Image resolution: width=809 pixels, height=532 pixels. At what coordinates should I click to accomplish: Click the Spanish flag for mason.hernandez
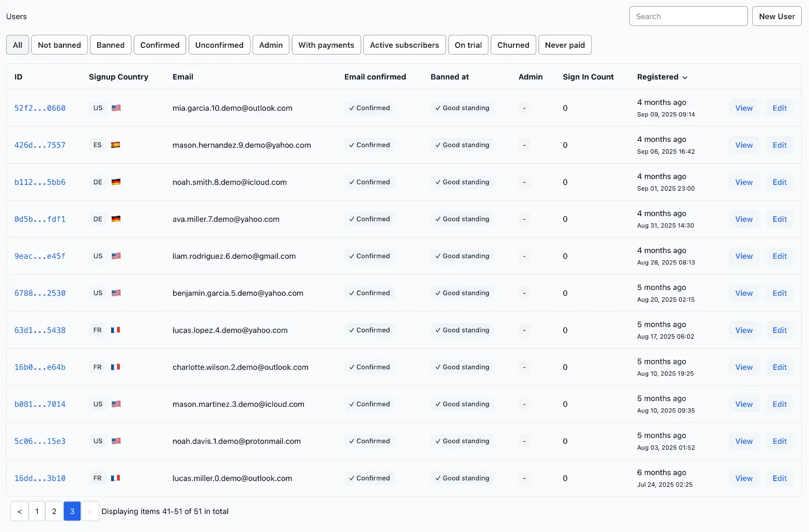116,145
